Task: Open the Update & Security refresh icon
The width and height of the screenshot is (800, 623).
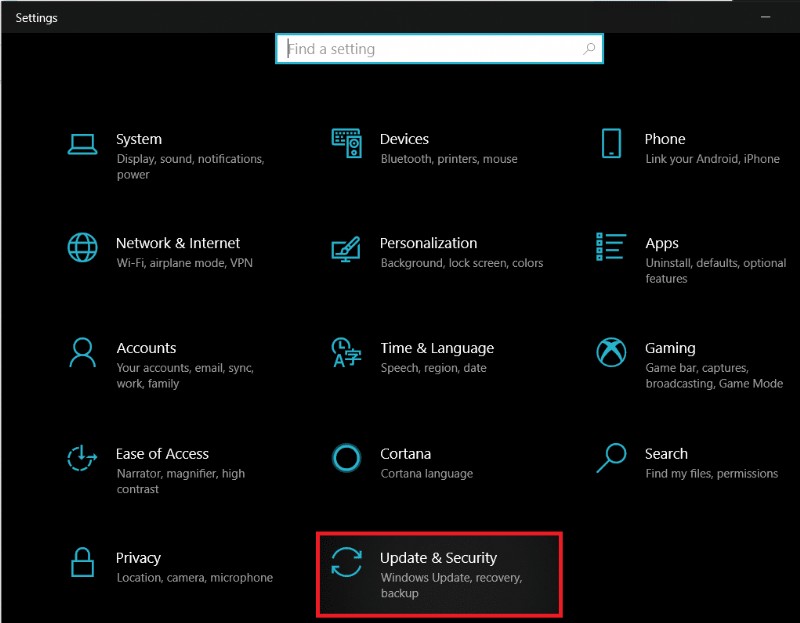Action: tap(346, 558)
